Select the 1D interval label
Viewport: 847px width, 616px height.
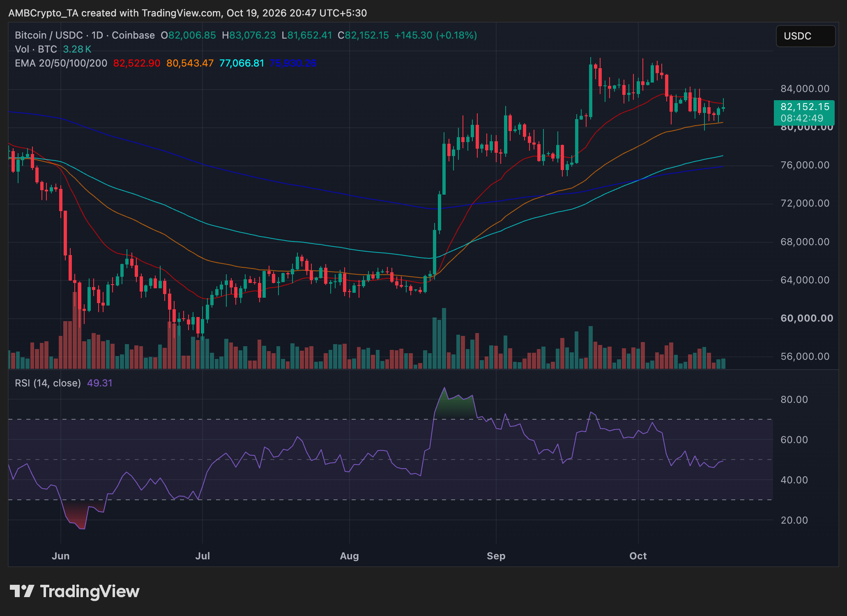[x=97, y=35]
